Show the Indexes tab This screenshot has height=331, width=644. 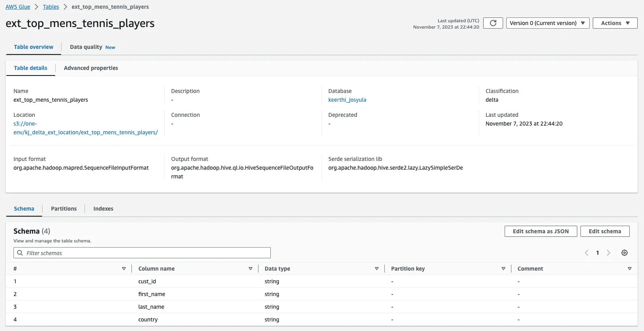point(103,209)
